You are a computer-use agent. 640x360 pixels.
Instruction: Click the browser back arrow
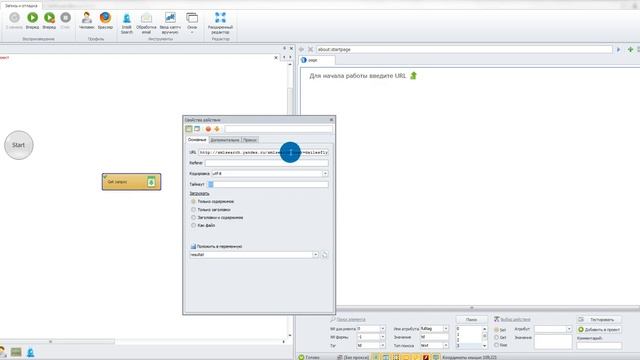click(302, 49)
